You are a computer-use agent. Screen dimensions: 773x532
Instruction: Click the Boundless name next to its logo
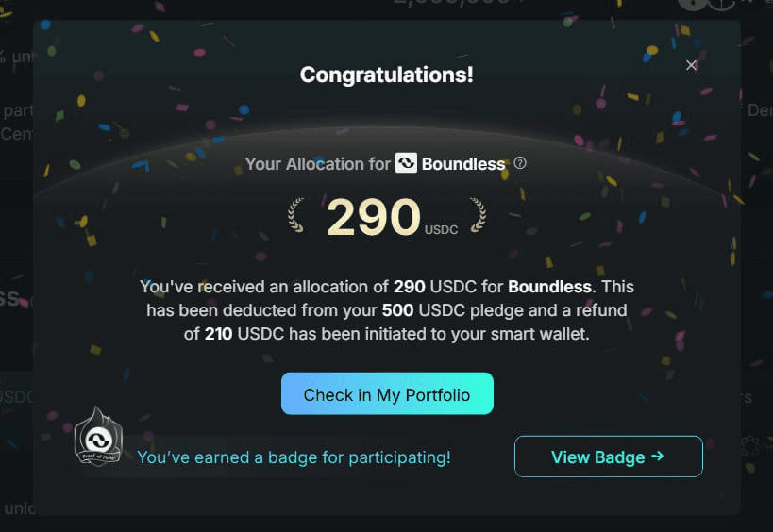[x=463, y=164]
